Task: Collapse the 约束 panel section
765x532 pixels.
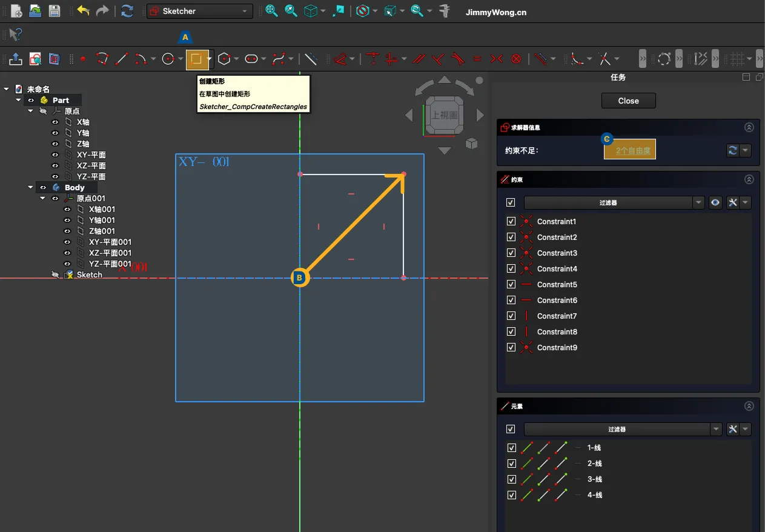Action: (x=749, y=179)
